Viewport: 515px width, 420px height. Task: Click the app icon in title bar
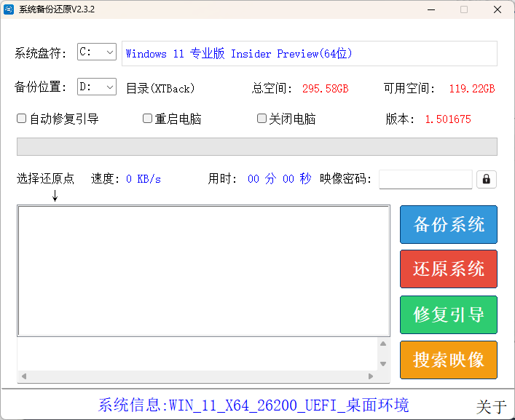[9, 9]
